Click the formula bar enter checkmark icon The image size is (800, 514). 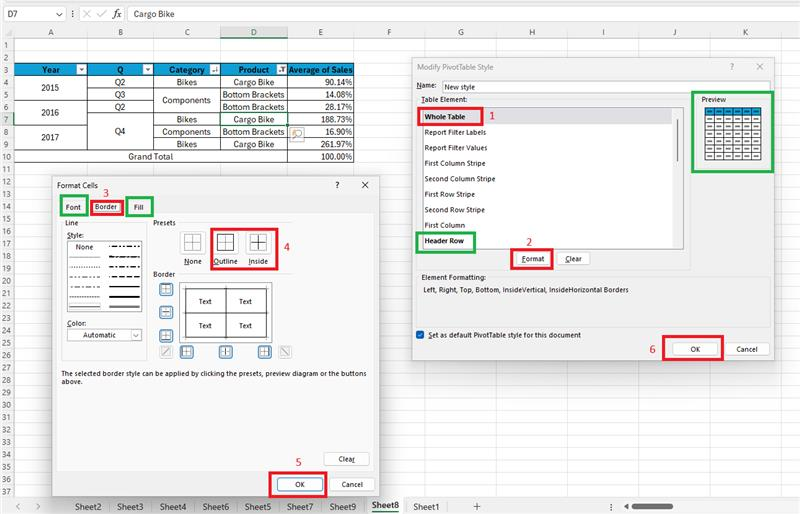point(102,14)
